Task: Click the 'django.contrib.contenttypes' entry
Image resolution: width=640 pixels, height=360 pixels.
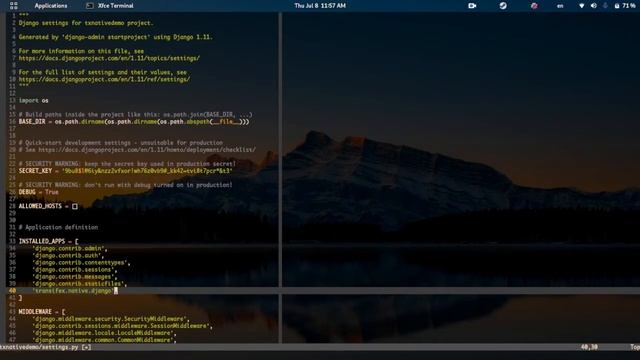Action: [81, 262]
